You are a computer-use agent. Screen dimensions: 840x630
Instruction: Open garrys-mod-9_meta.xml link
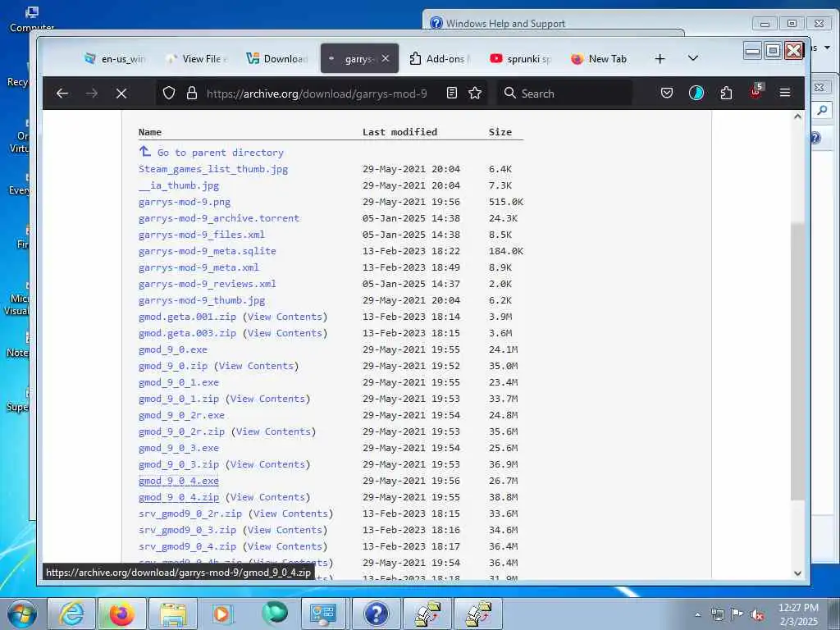(x=199, y=267)
